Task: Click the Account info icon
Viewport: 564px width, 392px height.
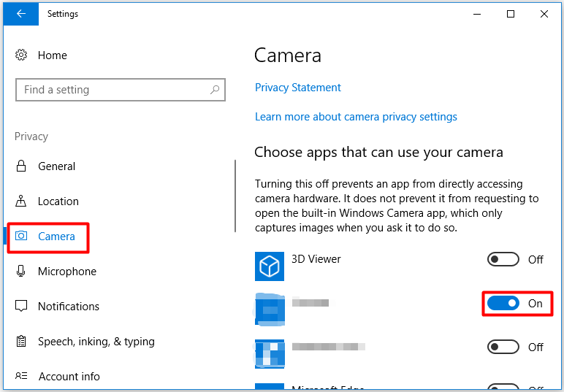Action: (21, 376)
